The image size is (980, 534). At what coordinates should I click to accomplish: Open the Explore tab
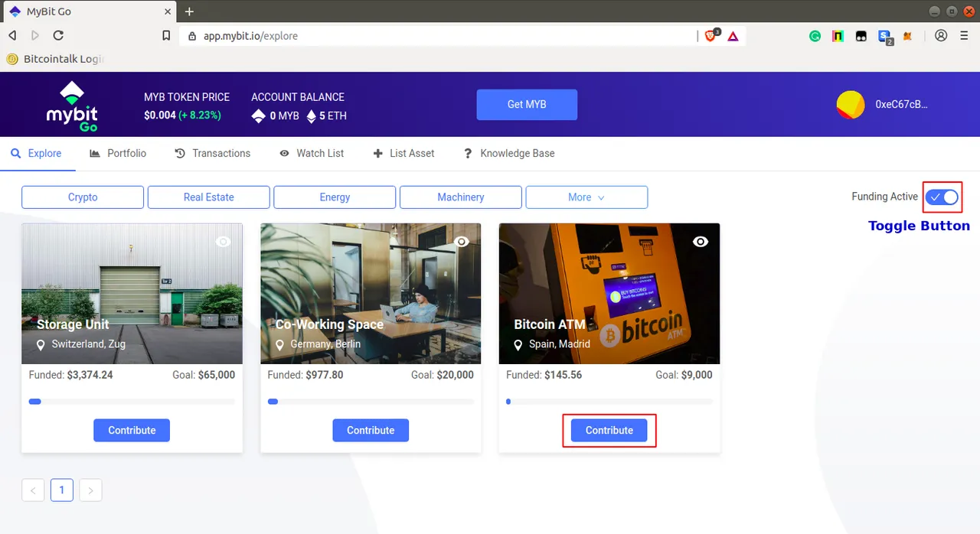(37, 154)
